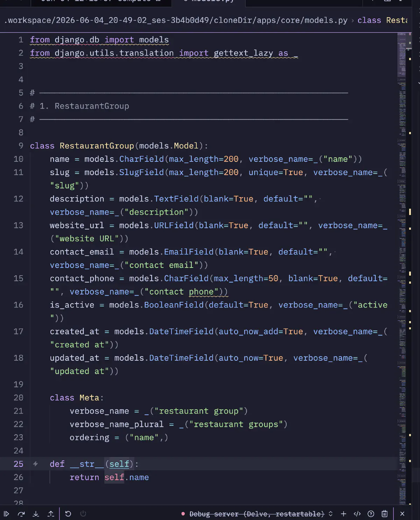Open the Debug server session selector
Screen dimensions: 420x520
[257, 514]
